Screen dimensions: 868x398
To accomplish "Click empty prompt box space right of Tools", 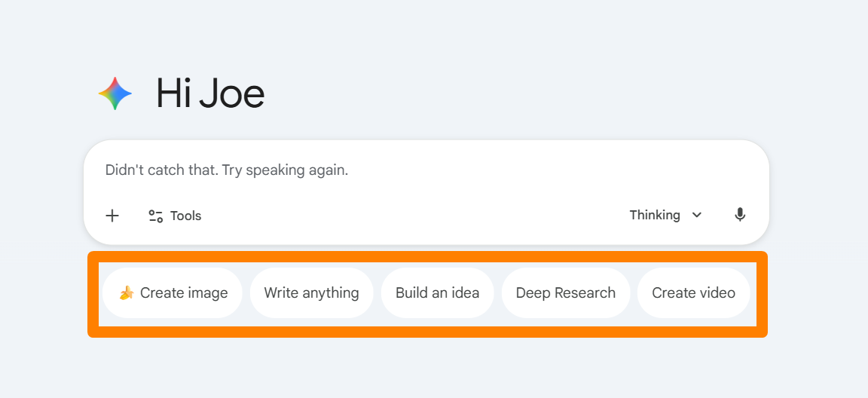I will tap(414, 216).
